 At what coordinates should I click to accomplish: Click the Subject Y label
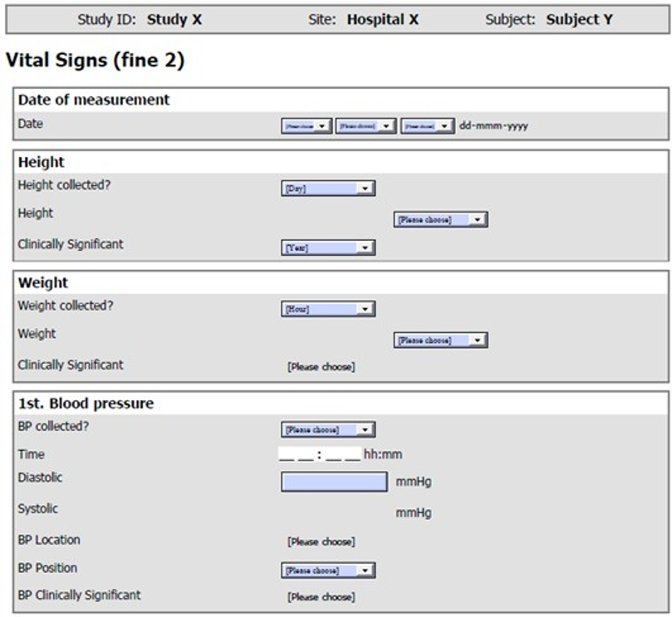click(579, 19)
